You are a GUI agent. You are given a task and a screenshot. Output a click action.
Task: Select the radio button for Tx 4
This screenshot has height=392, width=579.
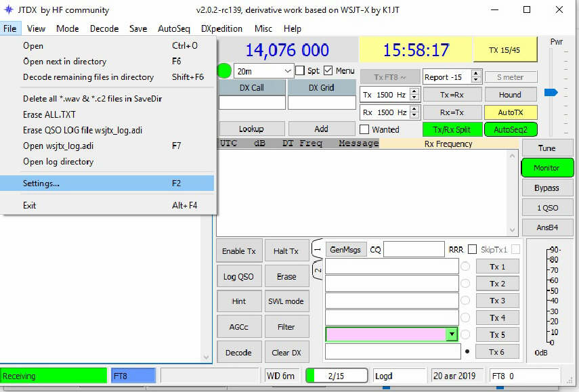pos(465,318)
